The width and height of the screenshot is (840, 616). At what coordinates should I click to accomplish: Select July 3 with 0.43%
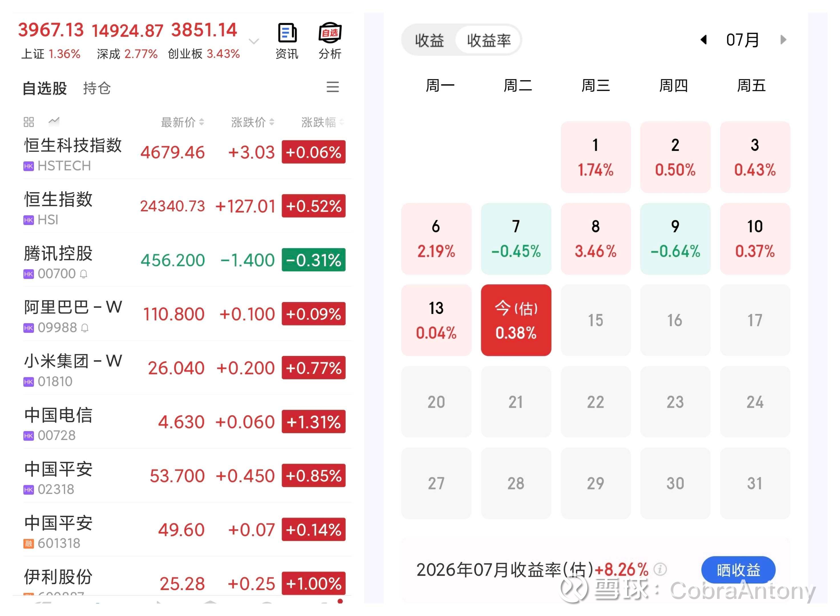tap(755, 157)
